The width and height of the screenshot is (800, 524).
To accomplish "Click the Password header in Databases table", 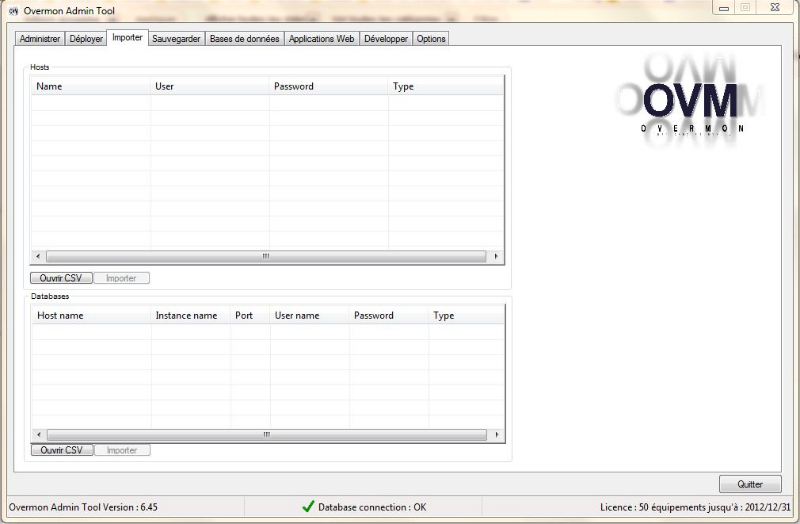I will tap(389, 315).
